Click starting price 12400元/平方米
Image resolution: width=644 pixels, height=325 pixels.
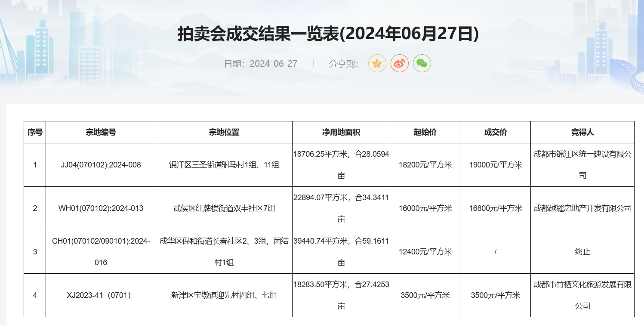click(x=425, y=252)
